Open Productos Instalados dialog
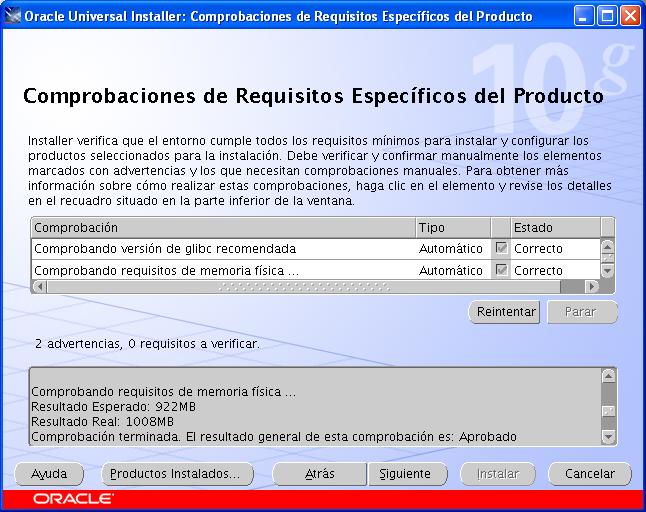Viewport: 646px width, 512px height. 177,474
